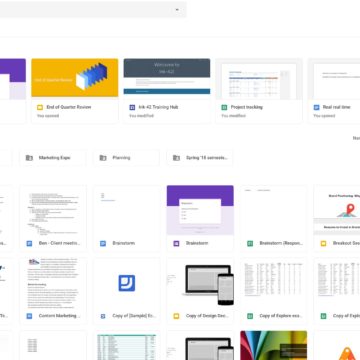The height and width of the screenshot is (360, 360).
Task: Select the Ink 42 Training Hub file name
Action: 159,107
